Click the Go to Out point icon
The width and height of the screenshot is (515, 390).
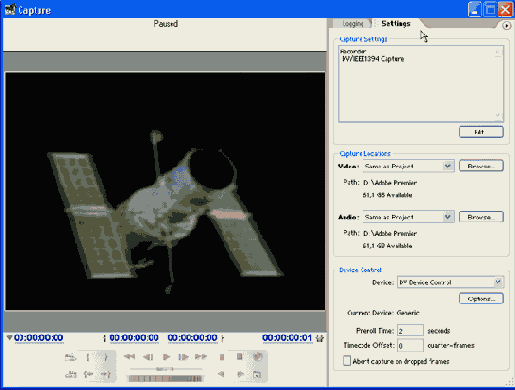tap(106, 375)
